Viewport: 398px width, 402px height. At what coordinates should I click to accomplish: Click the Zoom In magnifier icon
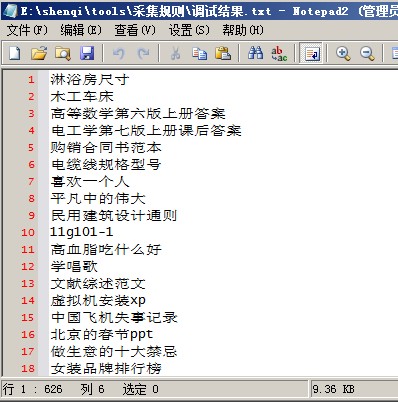(343, 53)
